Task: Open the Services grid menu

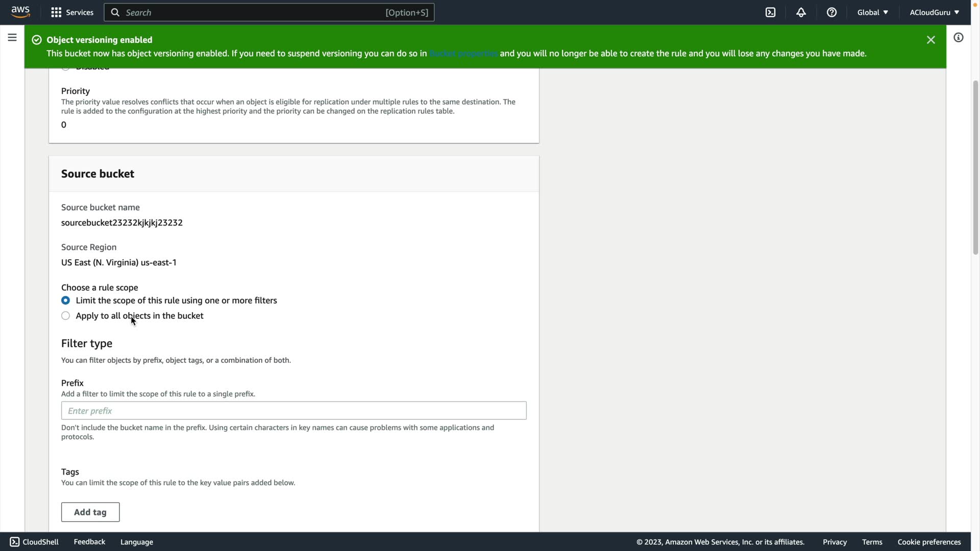Action: pos(72,12)
